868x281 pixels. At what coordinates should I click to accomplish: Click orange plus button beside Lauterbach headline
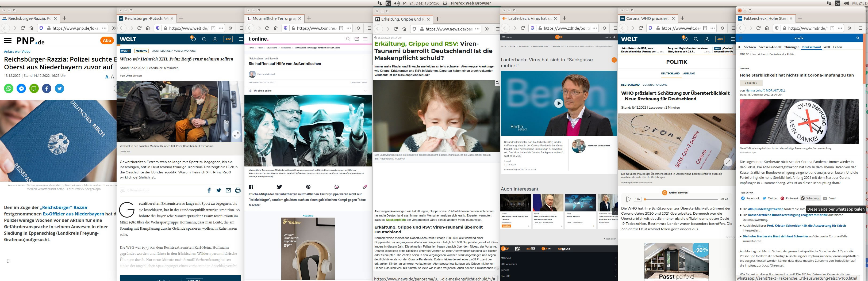point(614,60)
